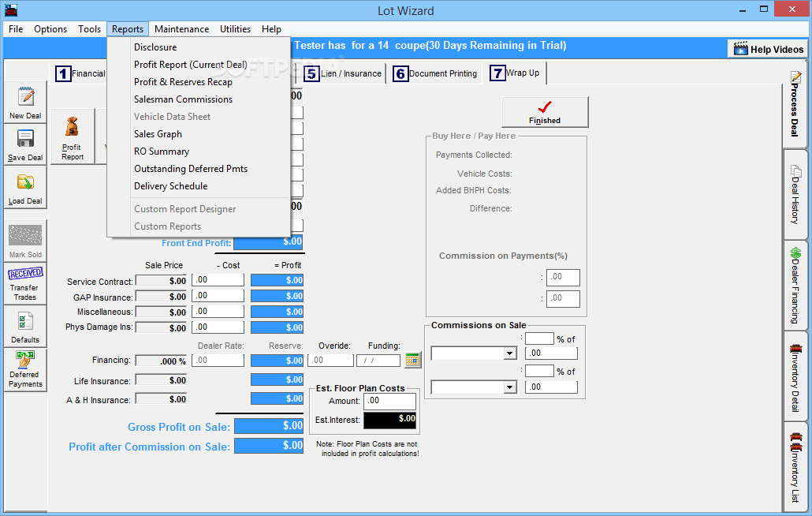
Task: Open the Utilities menu
Action: pos(235,29)
